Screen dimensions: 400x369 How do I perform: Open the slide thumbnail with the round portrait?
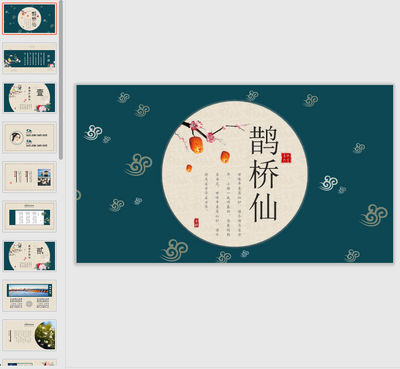tap(29, 137)
